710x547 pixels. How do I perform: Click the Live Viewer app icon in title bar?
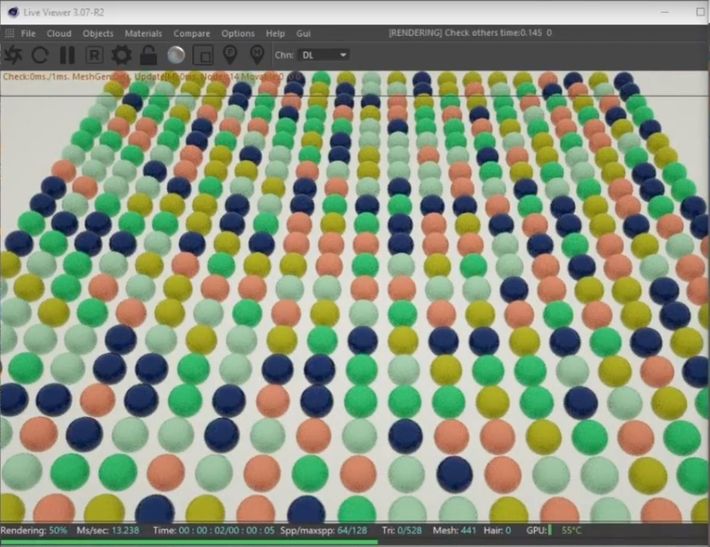click(x=14, y=12)
